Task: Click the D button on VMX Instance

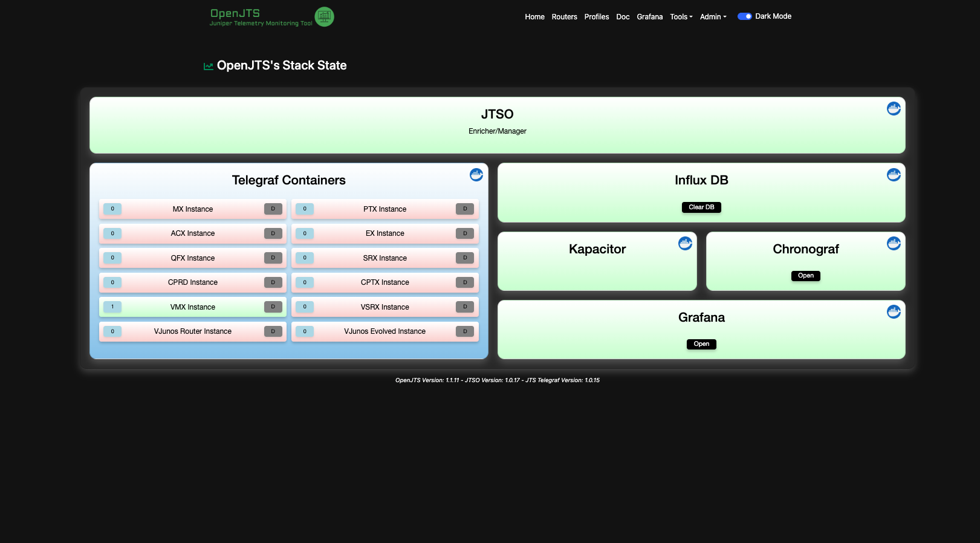Action: (273, 307)
